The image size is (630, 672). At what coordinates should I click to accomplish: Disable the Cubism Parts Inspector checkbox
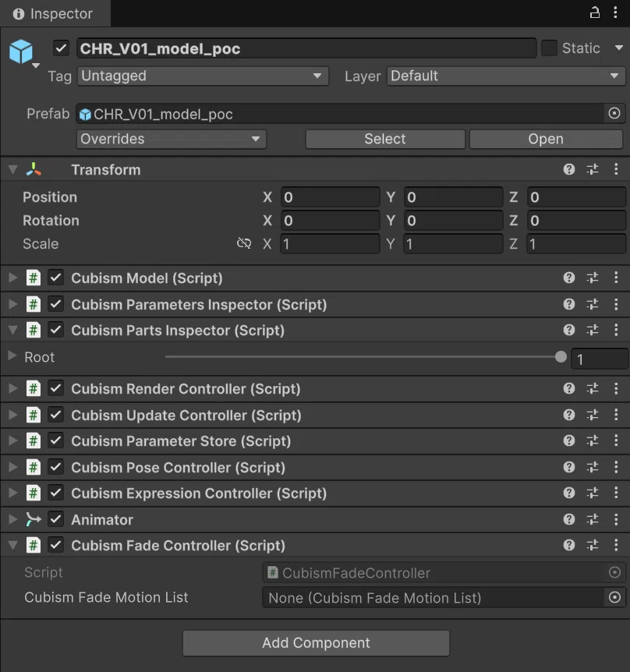(55, 330)
